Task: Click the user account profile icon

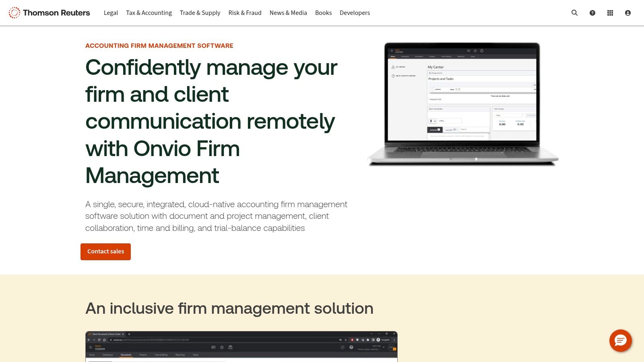Action: (627, 13)
